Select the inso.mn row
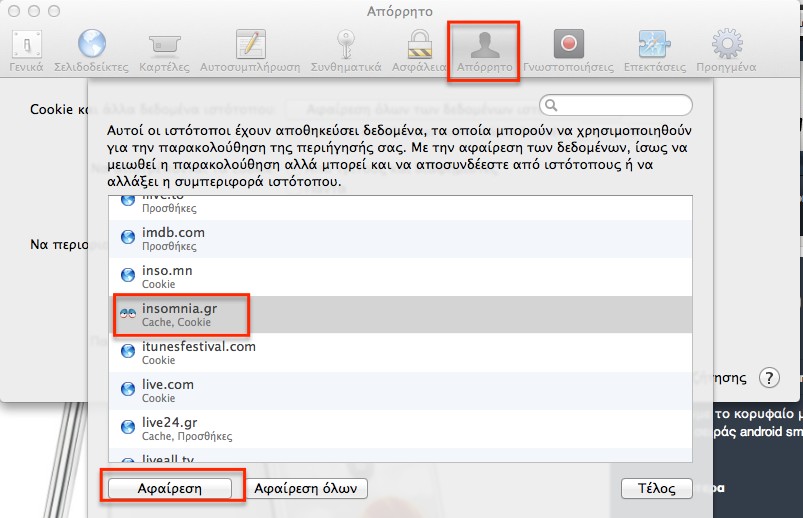803x518 pixels. point(400,277)
